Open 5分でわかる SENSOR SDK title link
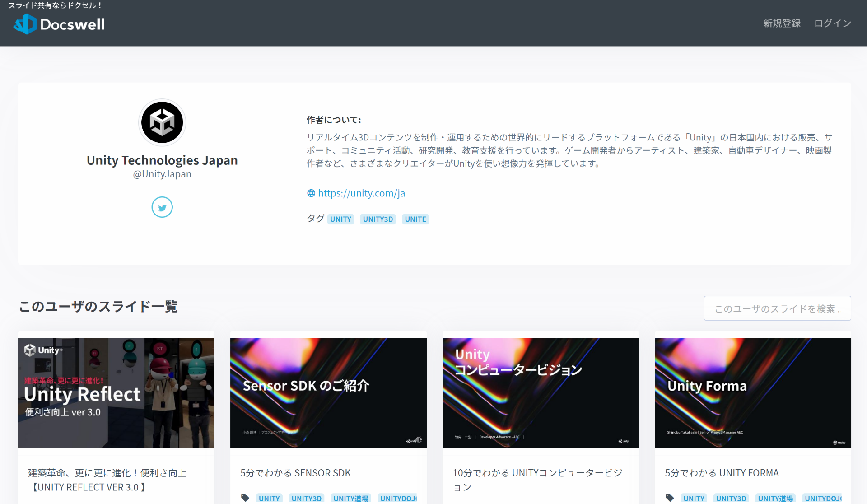 click(295, 473)
